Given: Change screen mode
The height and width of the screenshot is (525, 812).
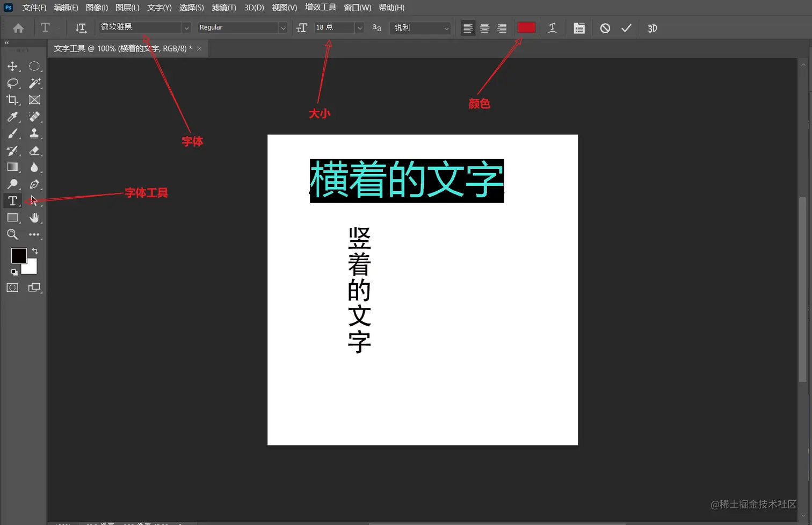Looking at the screenshot, I should pos(34,287).
